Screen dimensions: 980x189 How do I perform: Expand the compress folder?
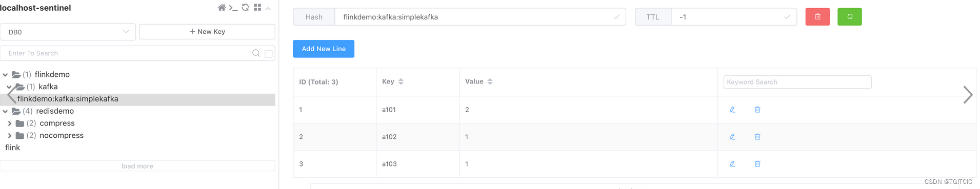pos(10,123)
